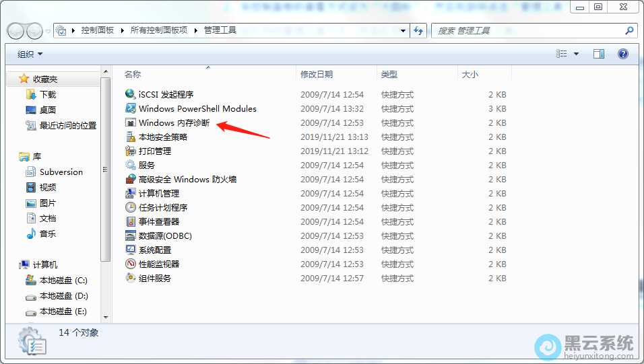
Task: Click sidebar scrollbar down arrow
Action: coord(106,317)
